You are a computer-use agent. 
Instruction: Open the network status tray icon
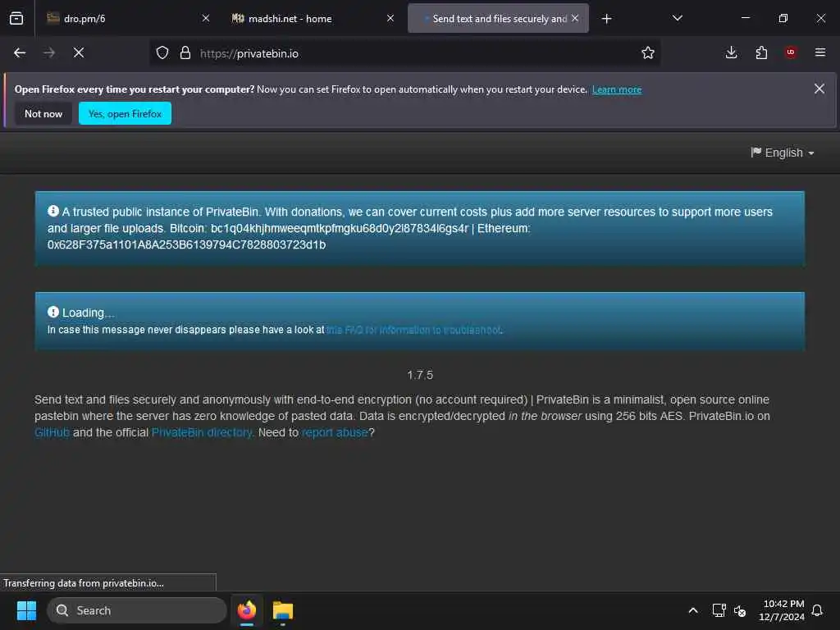click(719, 610)
